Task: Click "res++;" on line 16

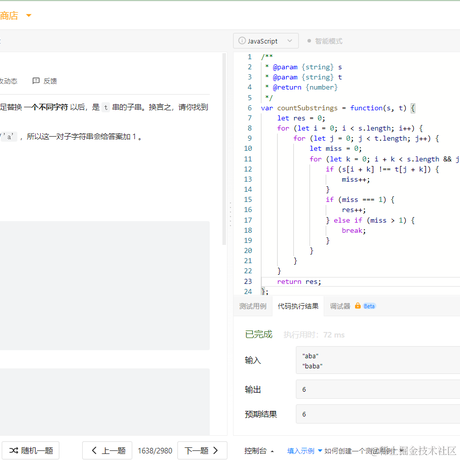Action: click(354, 210)
